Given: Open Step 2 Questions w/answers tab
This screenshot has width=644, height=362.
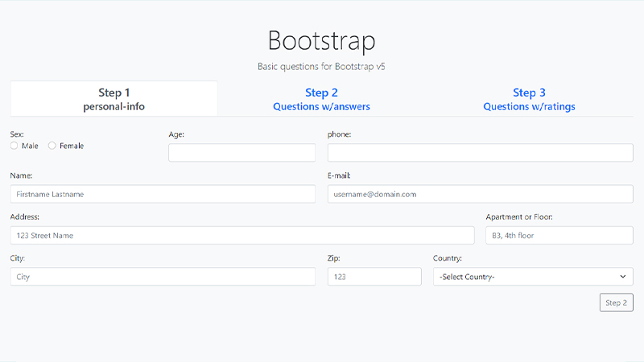Looking at the screenshot, I should coord(321,99).
